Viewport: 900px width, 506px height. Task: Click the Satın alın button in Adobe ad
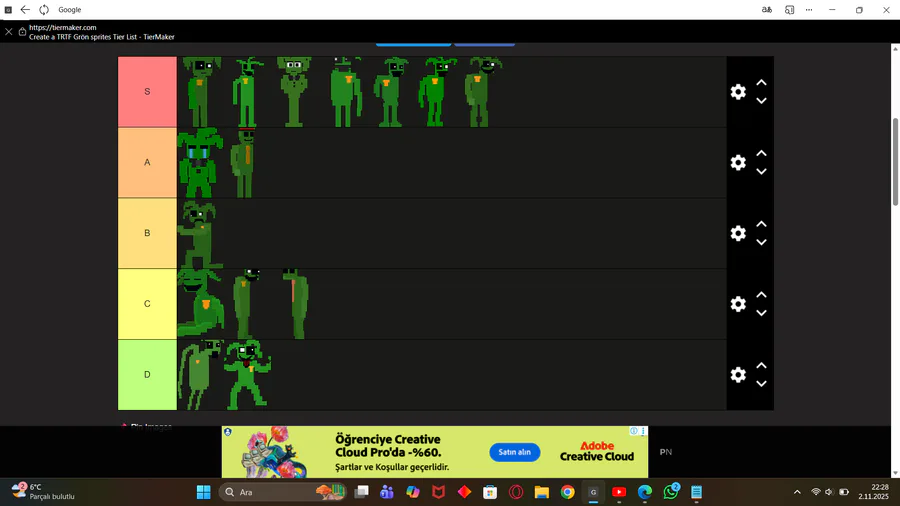pyautogui.click(x=515, y=452)
